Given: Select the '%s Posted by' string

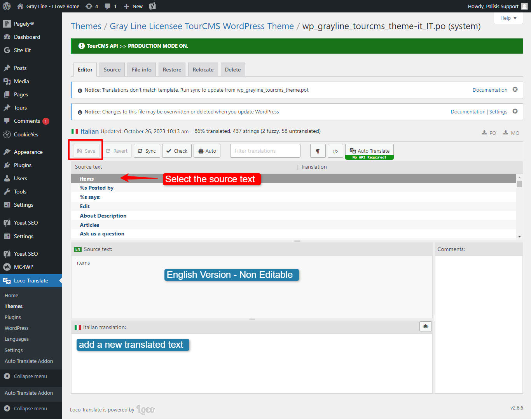Looking at the screenshot, I should tap(293, 188).
